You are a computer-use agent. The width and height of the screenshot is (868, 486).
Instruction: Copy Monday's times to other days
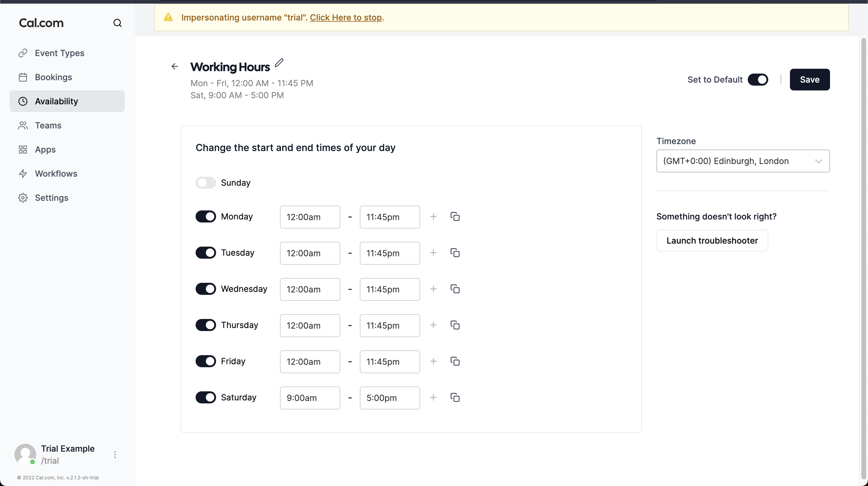tap(455, 217)
